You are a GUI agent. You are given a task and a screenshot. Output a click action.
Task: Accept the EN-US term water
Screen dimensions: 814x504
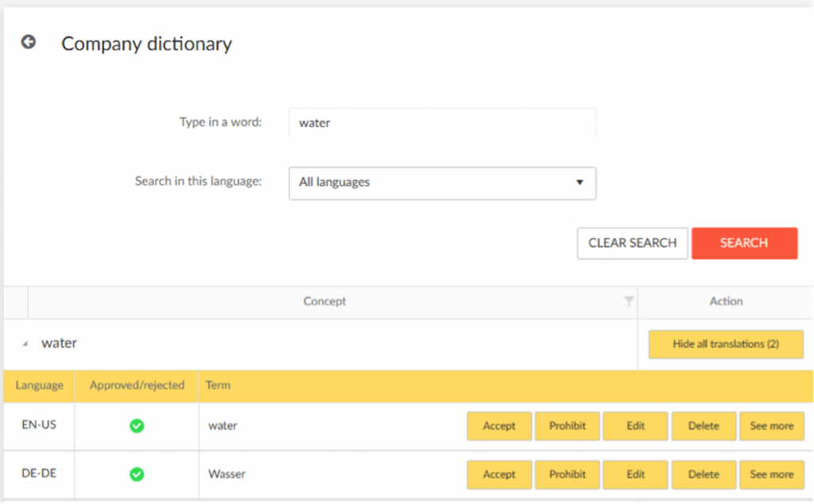[499, 426]
